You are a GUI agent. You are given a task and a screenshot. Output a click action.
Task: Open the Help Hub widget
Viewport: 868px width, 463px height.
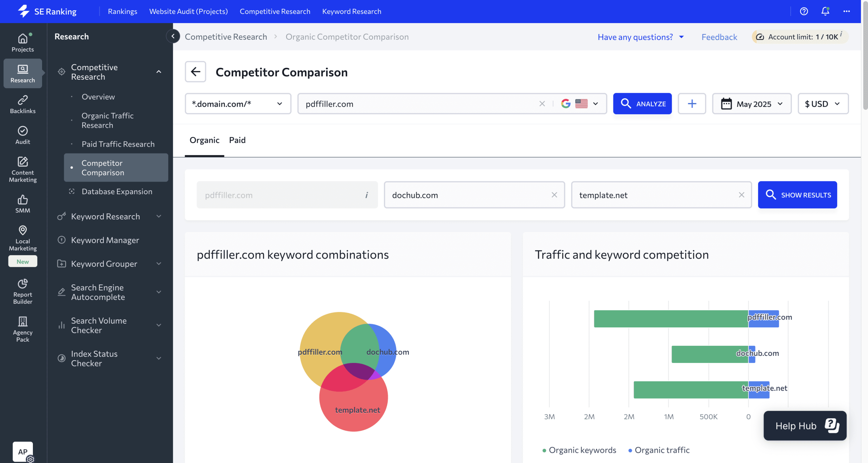[805, 426]
